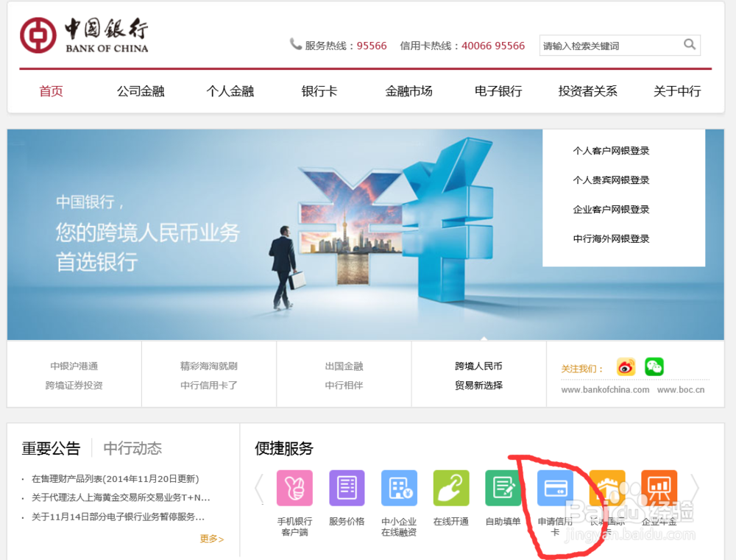Click www.boc.cn text
Image resolution: width=736 pixels, height=560 pixels.
(x=681, y=389)
